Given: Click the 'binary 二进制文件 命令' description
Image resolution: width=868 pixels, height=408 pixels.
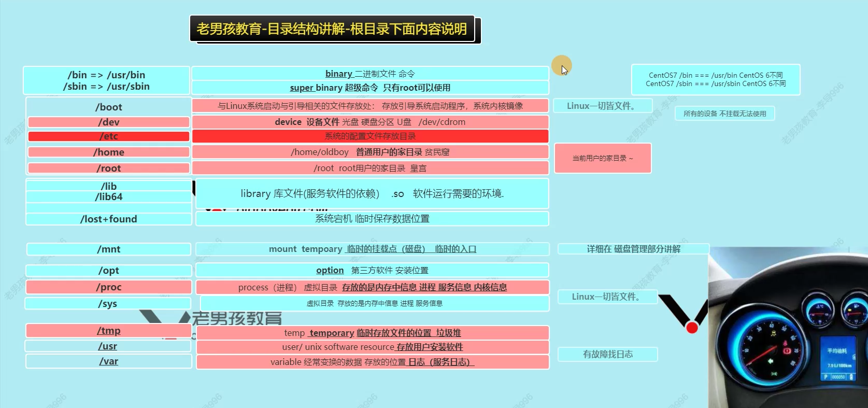Looking at the screenshot, I should [x=370, y=74].
